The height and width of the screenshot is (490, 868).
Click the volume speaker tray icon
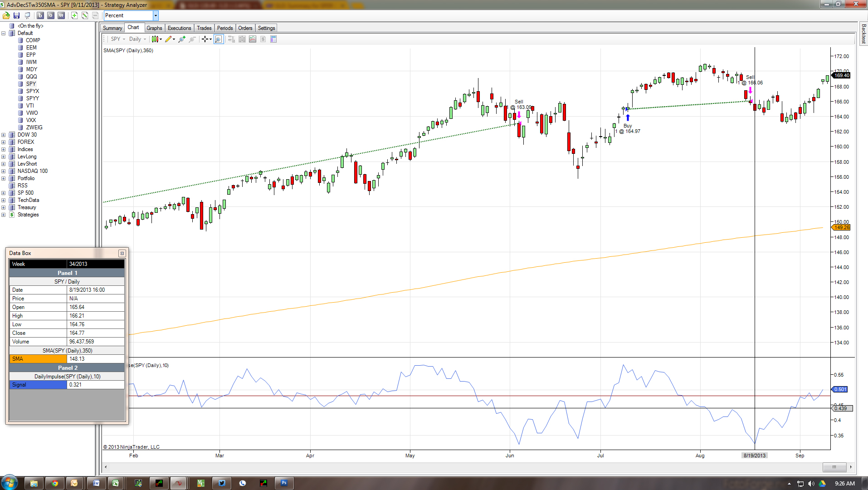pos(811,484)
